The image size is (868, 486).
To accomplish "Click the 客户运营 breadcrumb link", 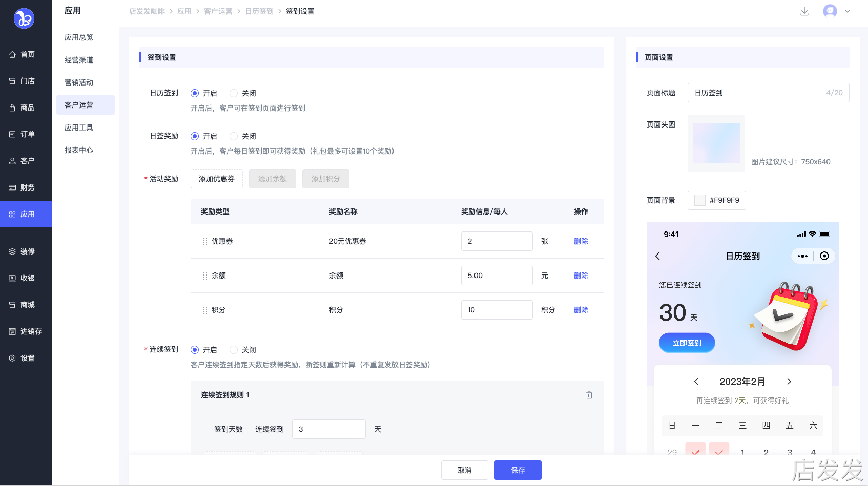I will [x=218, y=11].
